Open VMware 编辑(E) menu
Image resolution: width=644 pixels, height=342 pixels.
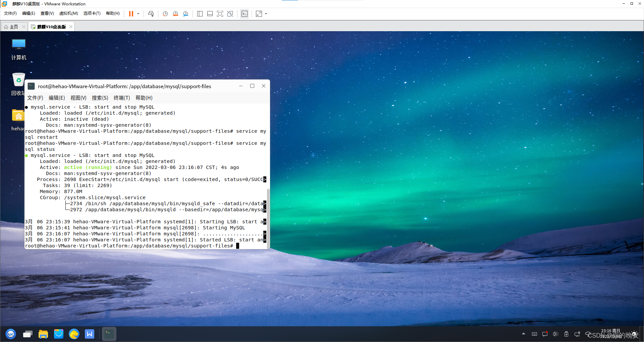click(x=29, y=13)
